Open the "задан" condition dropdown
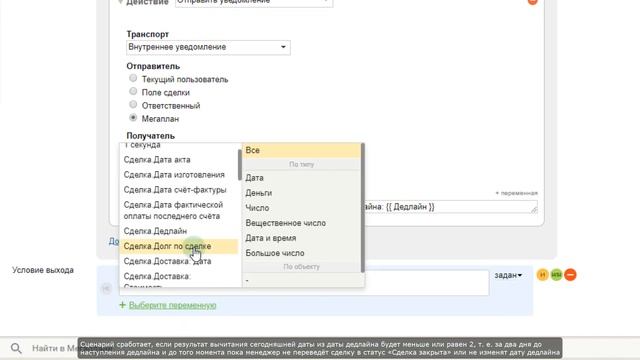Screen dimensions: 640x360 click(x=508, y=275)
